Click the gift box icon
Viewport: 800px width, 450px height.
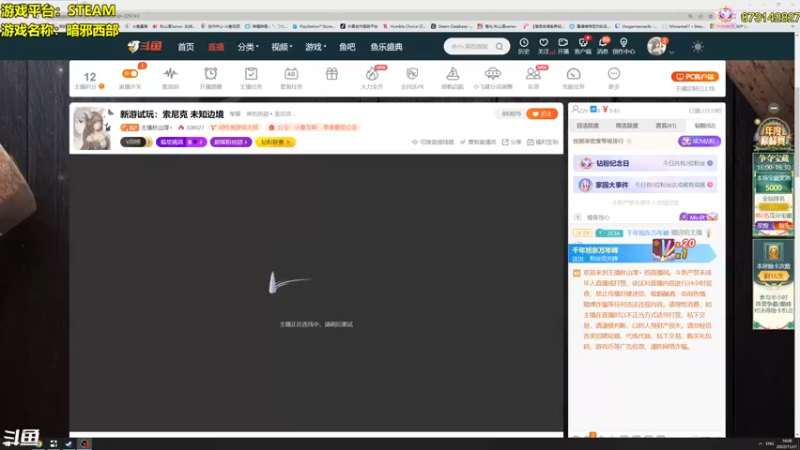(332, 74)
